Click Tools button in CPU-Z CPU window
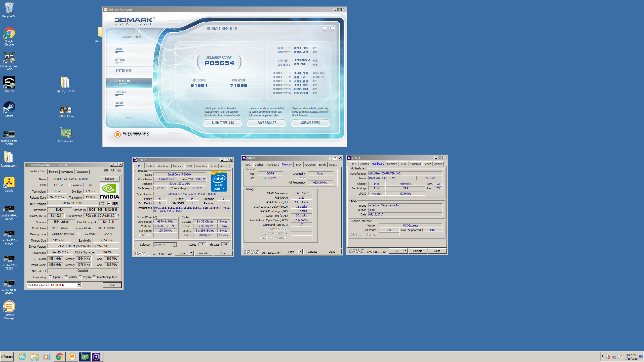644x362 pixels. tap(182, 253)
